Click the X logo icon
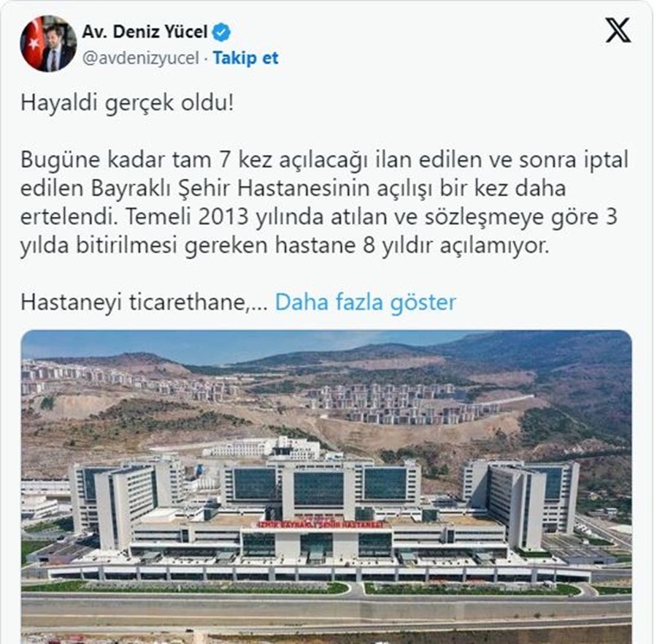657x644 pixels. coord(618,30)
